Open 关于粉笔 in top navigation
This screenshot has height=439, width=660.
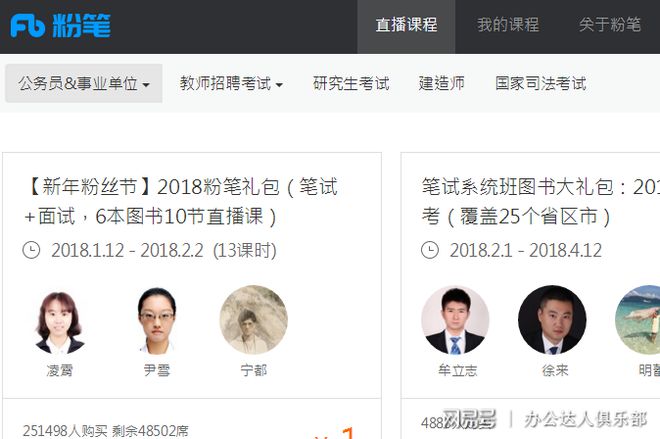click(609, 25)
